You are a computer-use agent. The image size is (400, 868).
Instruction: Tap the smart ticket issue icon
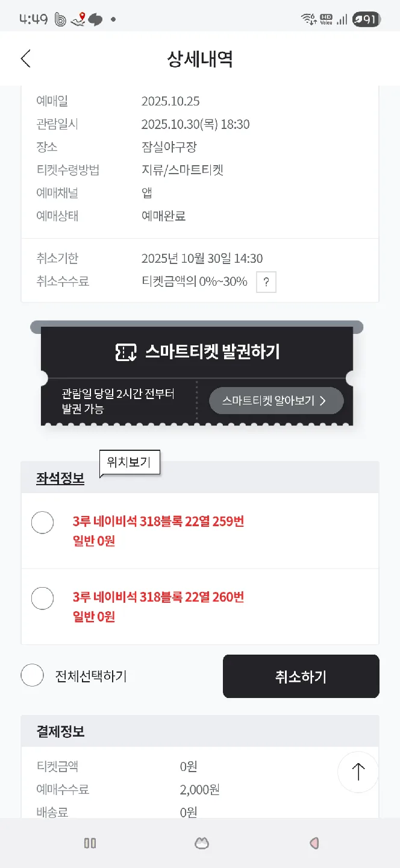click(x=126, y=352)
